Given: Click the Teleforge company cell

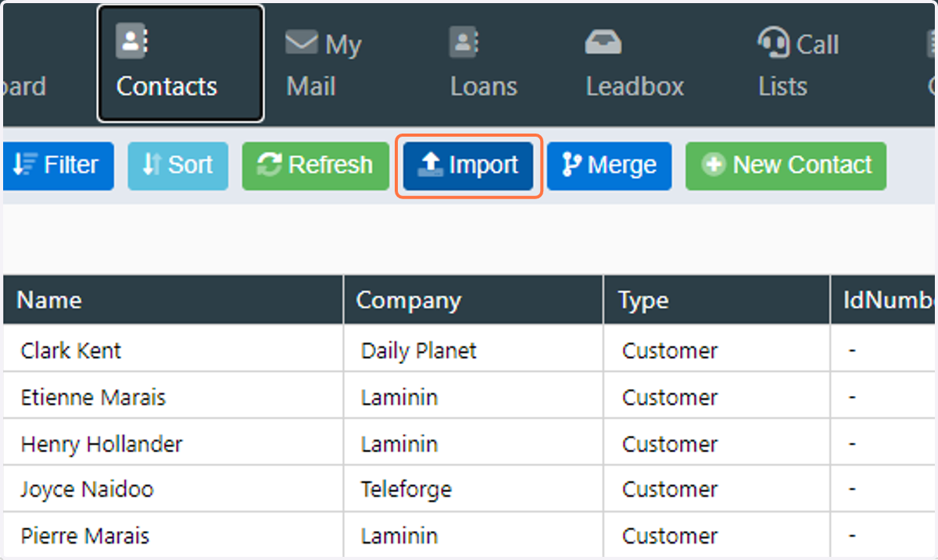Looking at the screenshot, I should pos(474,489).
